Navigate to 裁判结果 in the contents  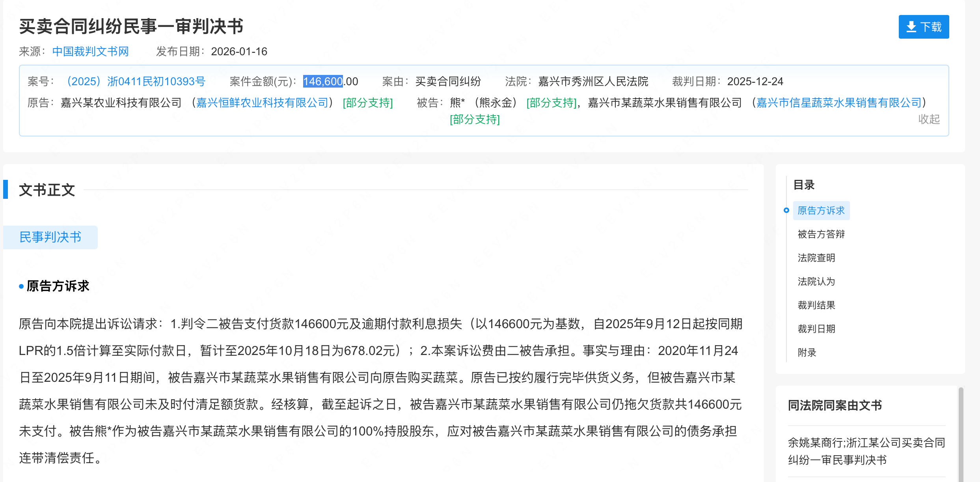[816, 305]
